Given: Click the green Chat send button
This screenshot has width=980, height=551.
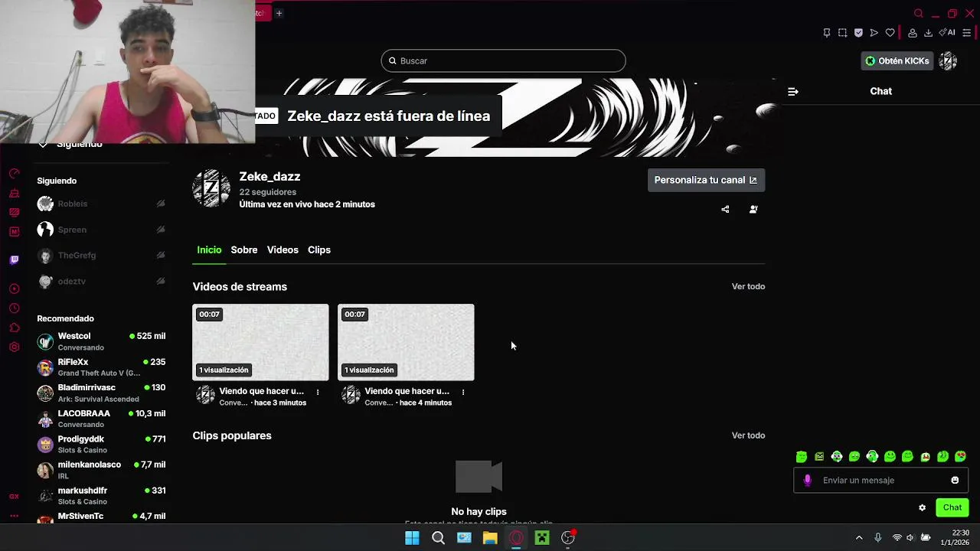Looking at the screenshot, I should click(952, 507).
